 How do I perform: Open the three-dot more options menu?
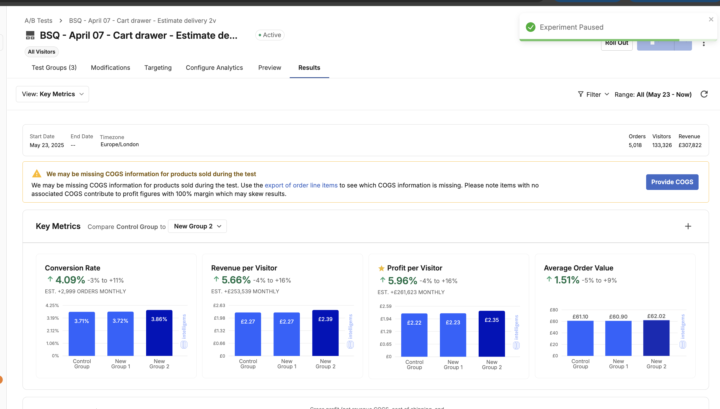click(x=703, y=44)
